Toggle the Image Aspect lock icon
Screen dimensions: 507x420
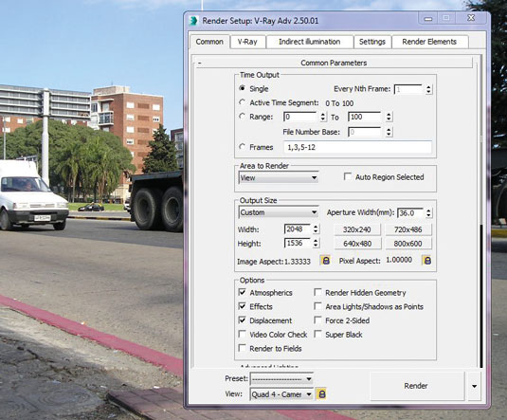pos(325,261)
